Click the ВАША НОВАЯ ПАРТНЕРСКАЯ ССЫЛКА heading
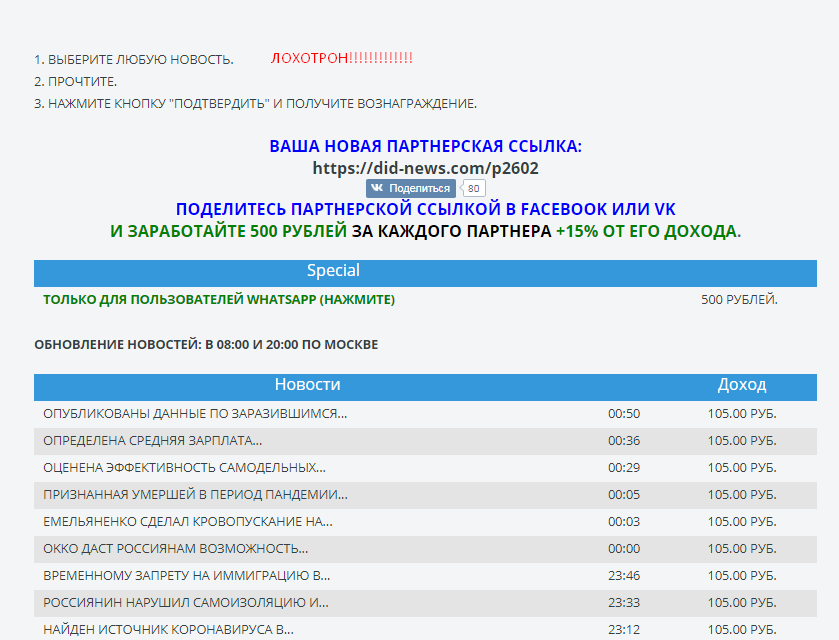 425,146
